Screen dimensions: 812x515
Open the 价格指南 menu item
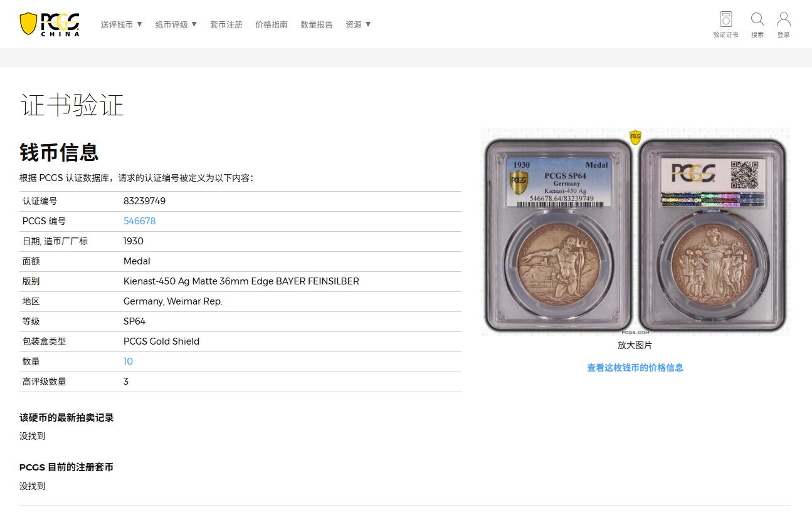272,24
